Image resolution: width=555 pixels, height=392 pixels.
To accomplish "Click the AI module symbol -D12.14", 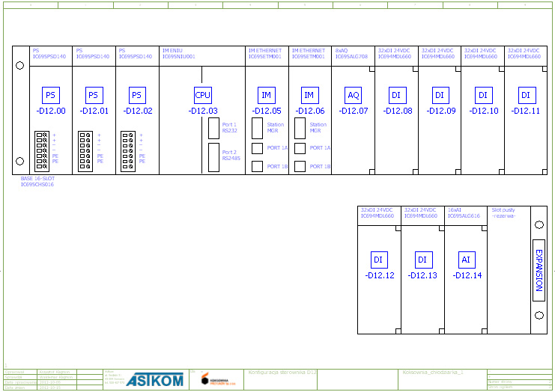I will [x=466, y=260].
